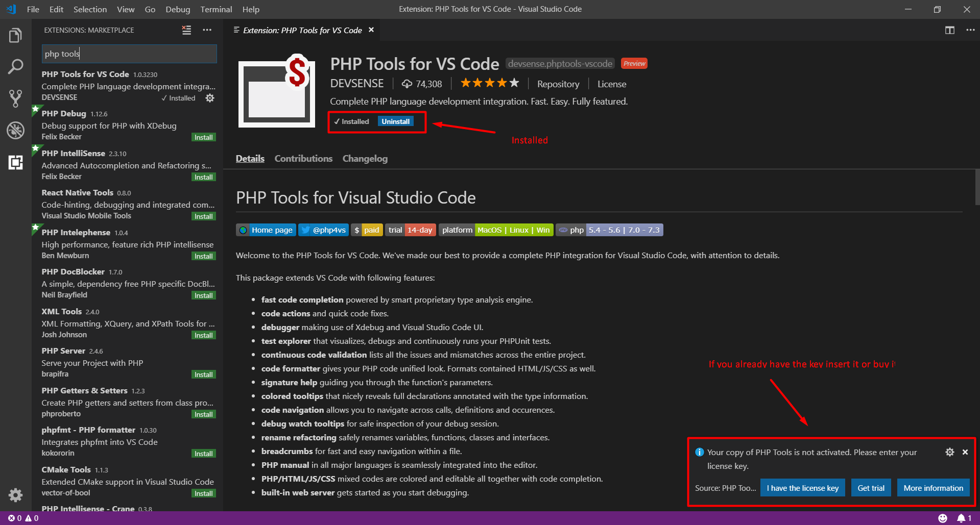
Task: Click the download count cloud icon
Action: [x=407, y=84]
